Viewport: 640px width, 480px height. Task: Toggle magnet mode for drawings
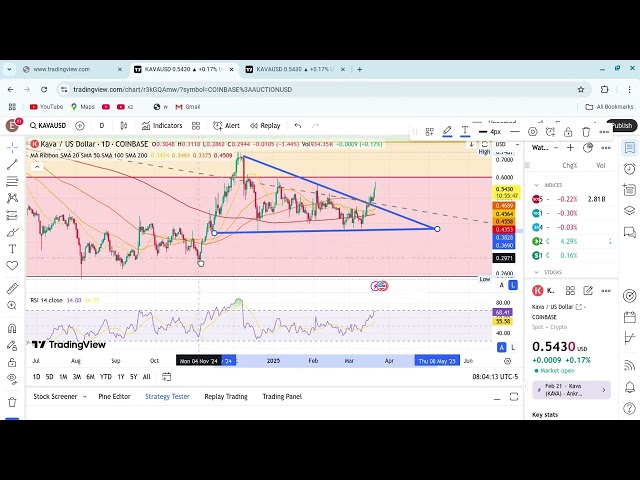click(x=12, y=328)
